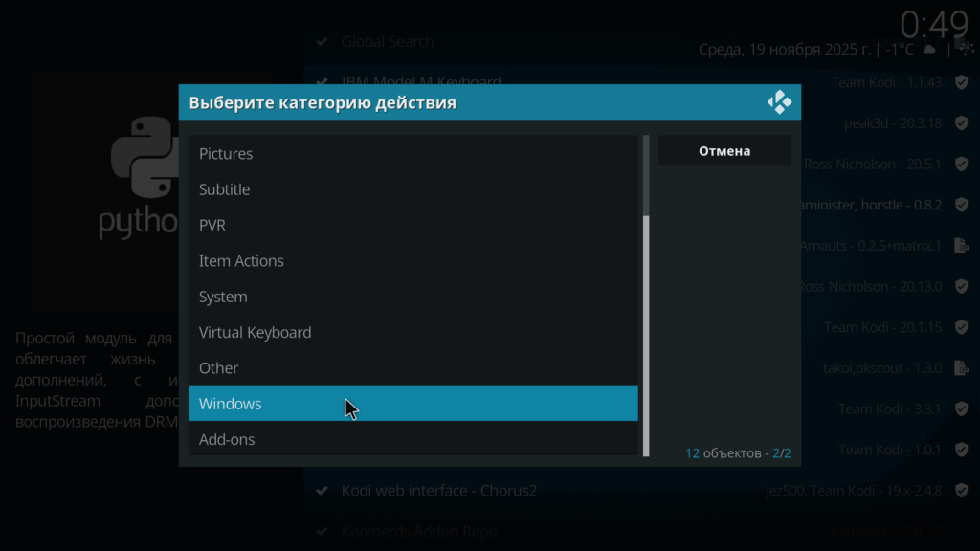Click the shield badge next to peak3d 20.3.18
This screenshot has height=551, width=980.
click(x=960, y=123)
